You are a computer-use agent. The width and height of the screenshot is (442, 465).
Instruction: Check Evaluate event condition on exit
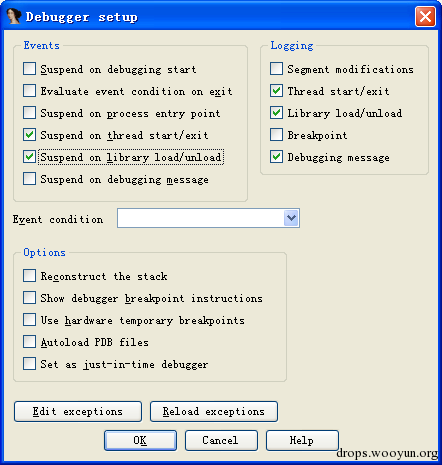point(30,91)
